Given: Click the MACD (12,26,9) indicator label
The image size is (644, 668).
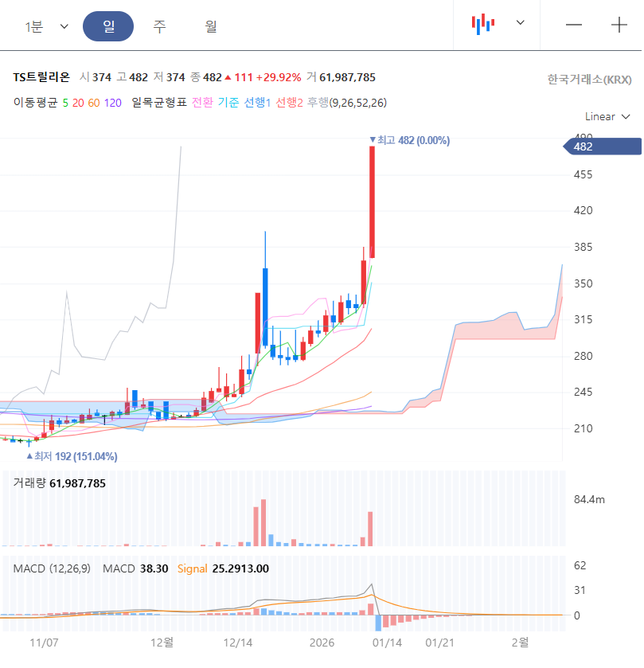Looking at the screenshot, I should click(52, 568).
